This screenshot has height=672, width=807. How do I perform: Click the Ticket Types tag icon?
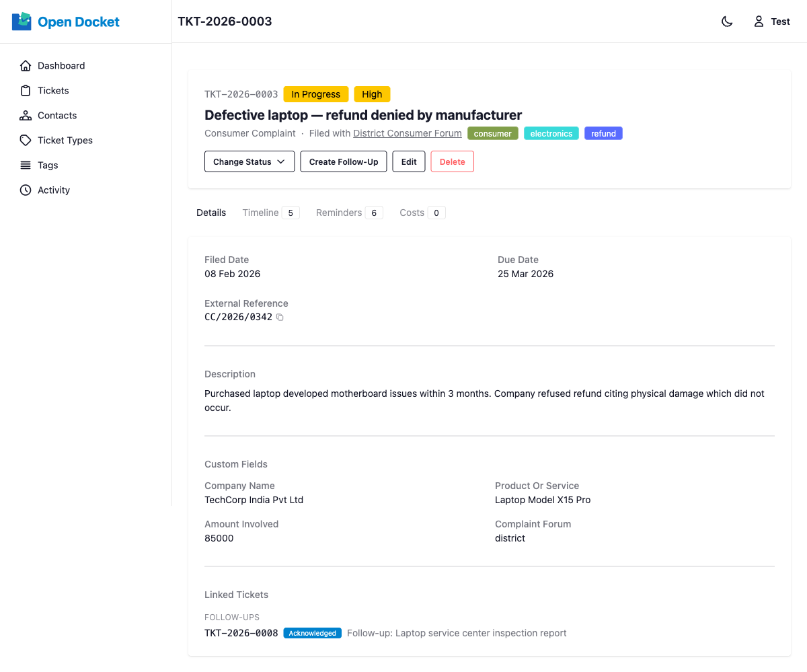click(26, 141)
